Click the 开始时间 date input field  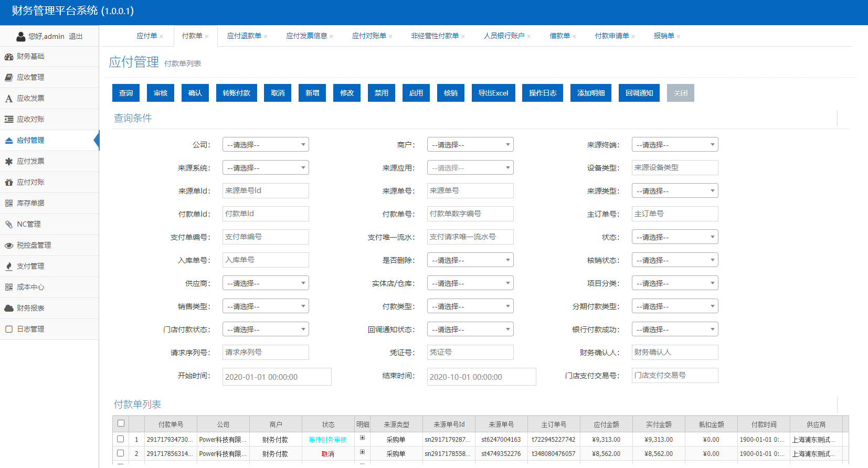pos(277,377)
